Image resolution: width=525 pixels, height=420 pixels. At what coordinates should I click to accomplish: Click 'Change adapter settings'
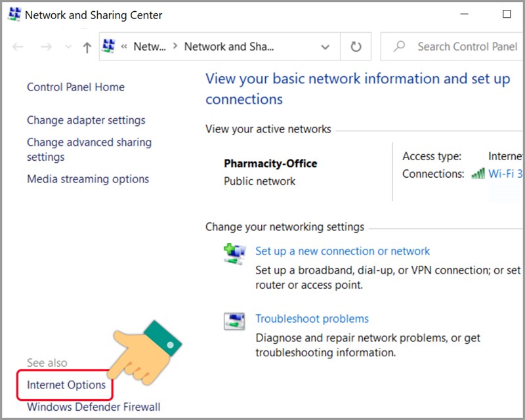coord(86,120)
